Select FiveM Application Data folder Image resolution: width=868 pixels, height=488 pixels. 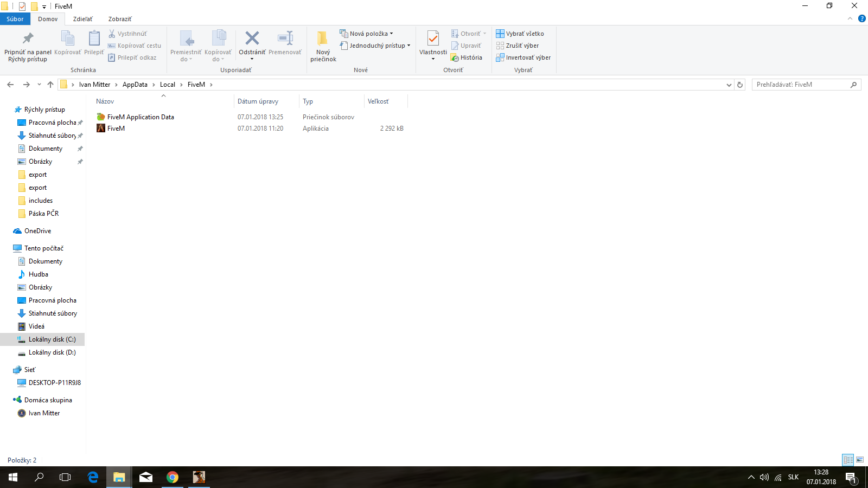click(x=141, y=117)
